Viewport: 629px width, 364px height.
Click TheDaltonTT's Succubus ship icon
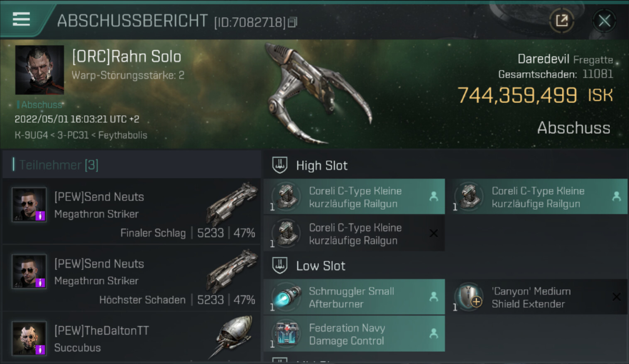(233, 336)
